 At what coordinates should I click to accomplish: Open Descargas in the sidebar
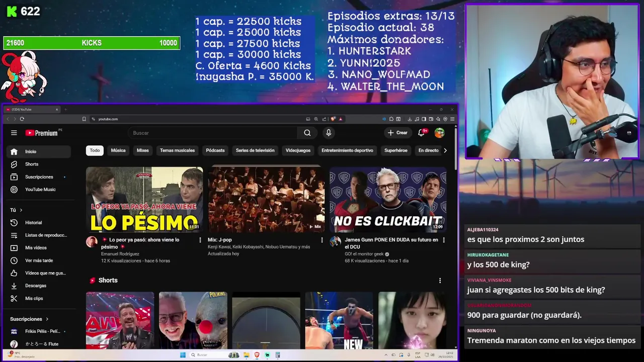39,286
